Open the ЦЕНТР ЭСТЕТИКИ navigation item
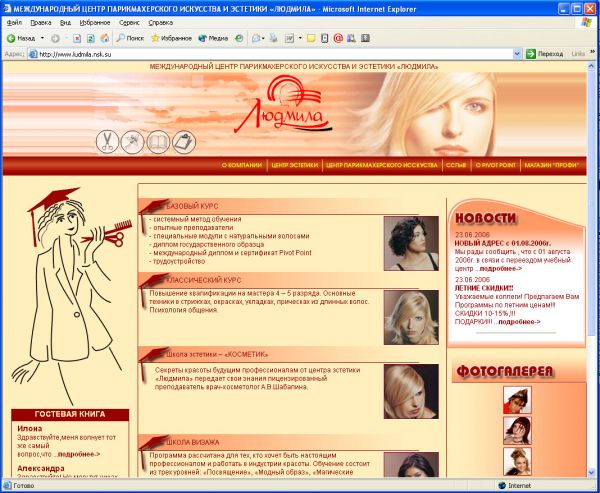The image size is (600, 493). (x=295, y=165)
